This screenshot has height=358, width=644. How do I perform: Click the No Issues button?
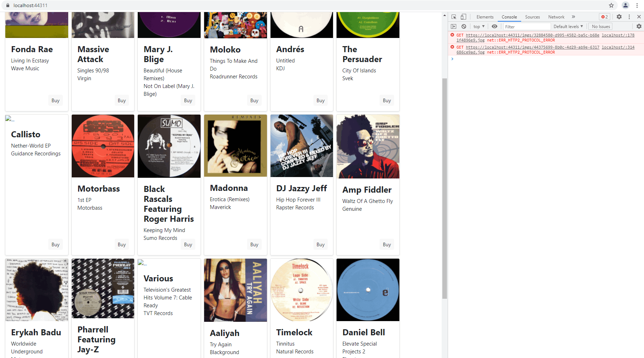601,27
